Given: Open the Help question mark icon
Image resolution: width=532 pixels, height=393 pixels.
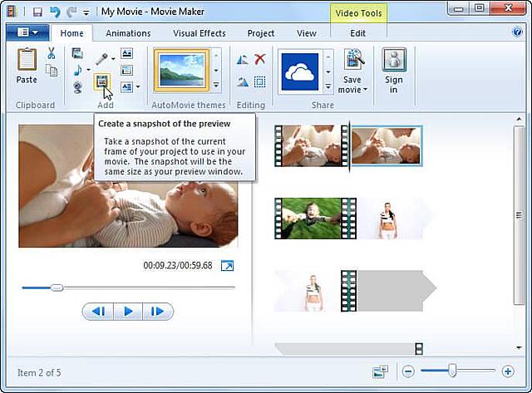Looking at the screenshot, I should 517,32.
